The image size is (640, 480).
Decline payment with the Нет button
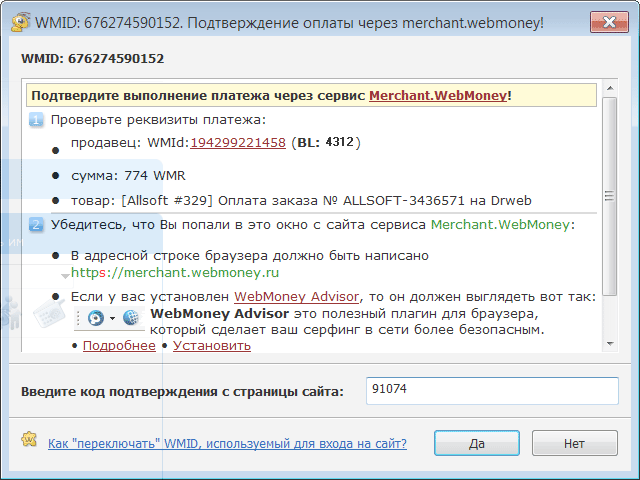[574, 443]
